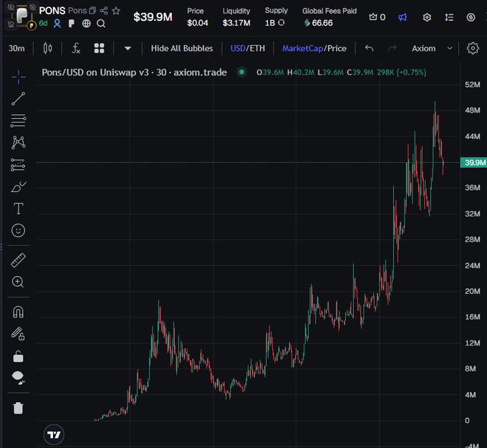The width and height of the screenshot is (487, 448).
Task: Toggle magnet mode snapping
Action: tap(18, 312)
